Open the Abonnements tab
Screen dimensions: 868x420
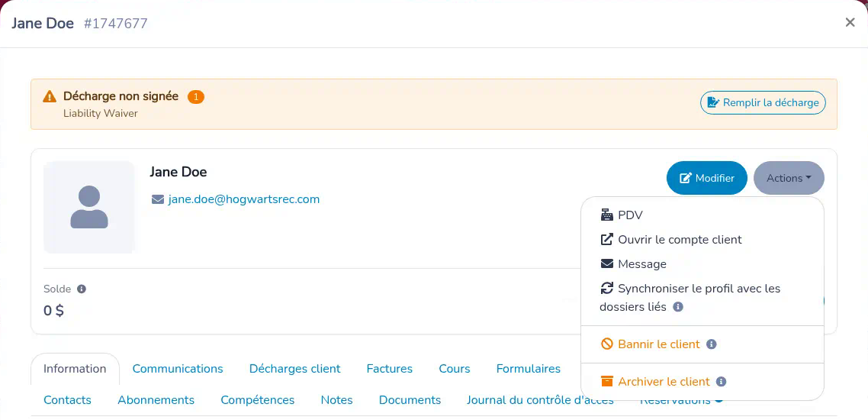[156, 400]
